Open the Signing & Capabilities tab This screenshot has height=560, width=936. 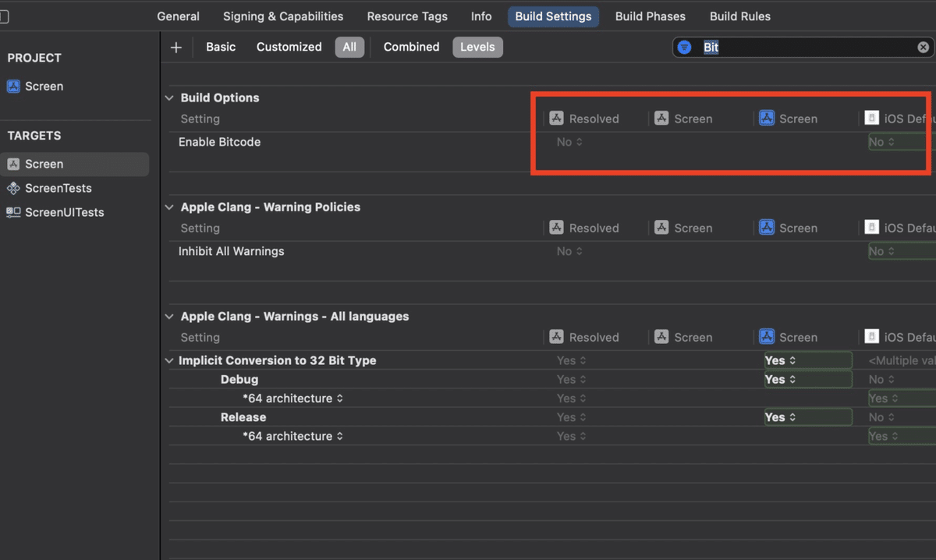[x=283, y=16]
